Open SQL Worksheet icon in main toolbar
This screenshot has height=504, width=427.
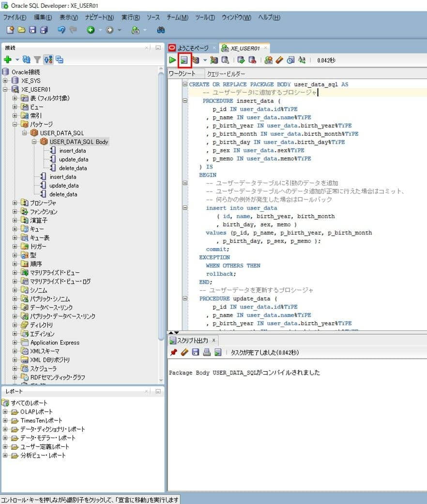pos(136,30)
